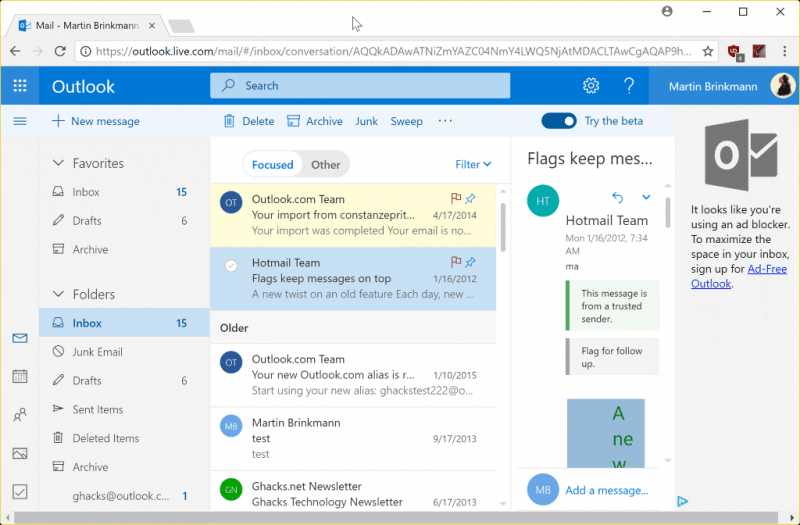Open more reply actions chevron
Image resolution: width=800 pixels, height=525 pixels.
tap(646, 197)
